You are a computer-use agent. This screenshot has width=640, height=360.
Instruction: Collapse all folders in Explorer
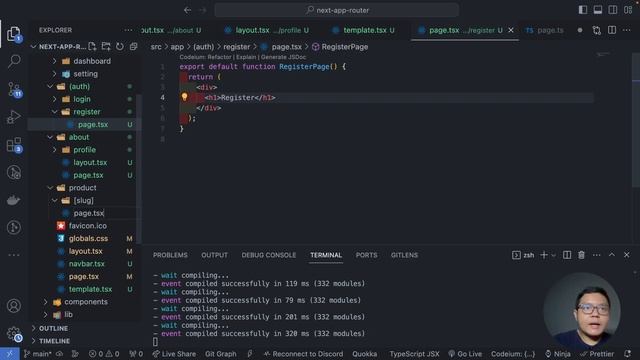tap(133, 47)
